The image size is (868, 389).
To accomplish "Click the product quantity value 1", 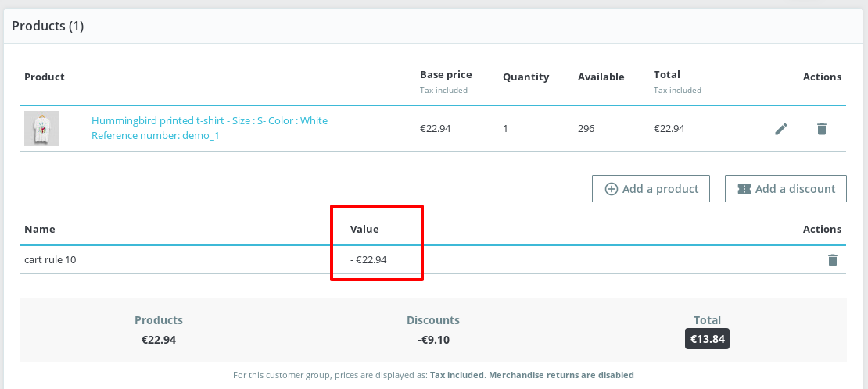I will [x=505, y=128].
